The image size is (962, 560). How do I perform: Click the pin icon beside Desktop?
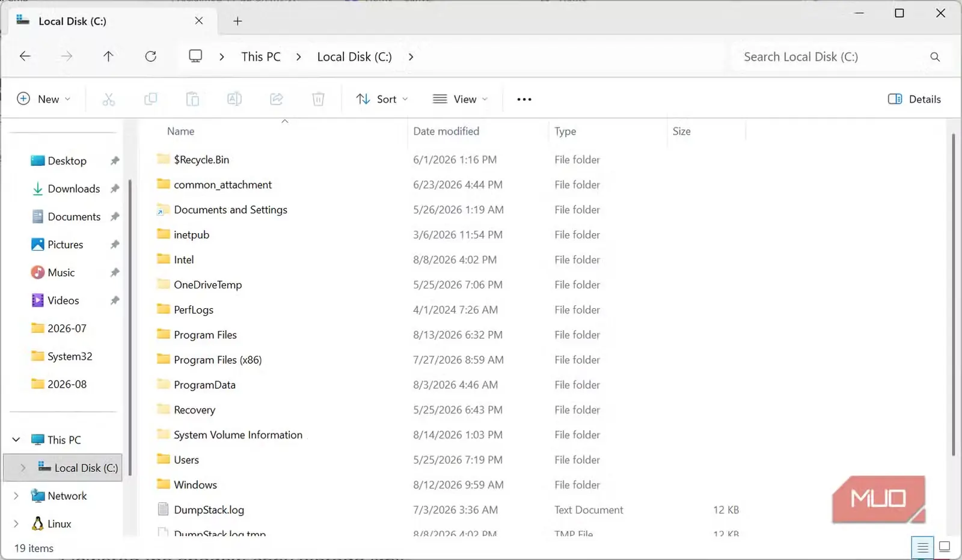pyautogui.click(x=115, y=161)
